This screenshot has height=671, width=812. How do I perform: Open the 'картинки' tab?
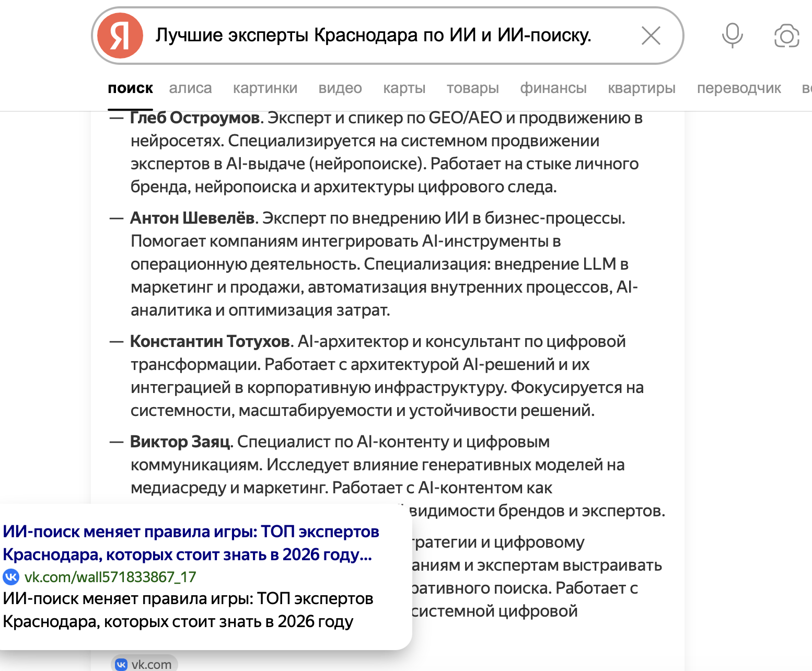pyautogui.click(x=265, y=88)
